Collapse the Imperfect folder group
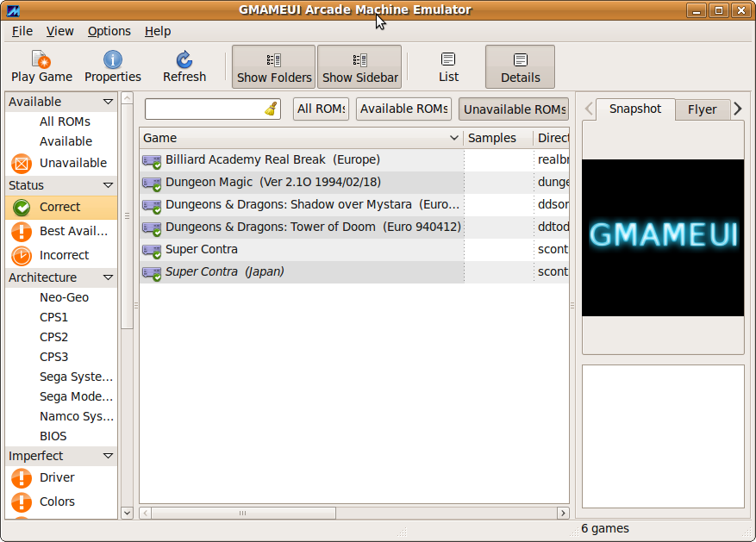 click(108, 456)
